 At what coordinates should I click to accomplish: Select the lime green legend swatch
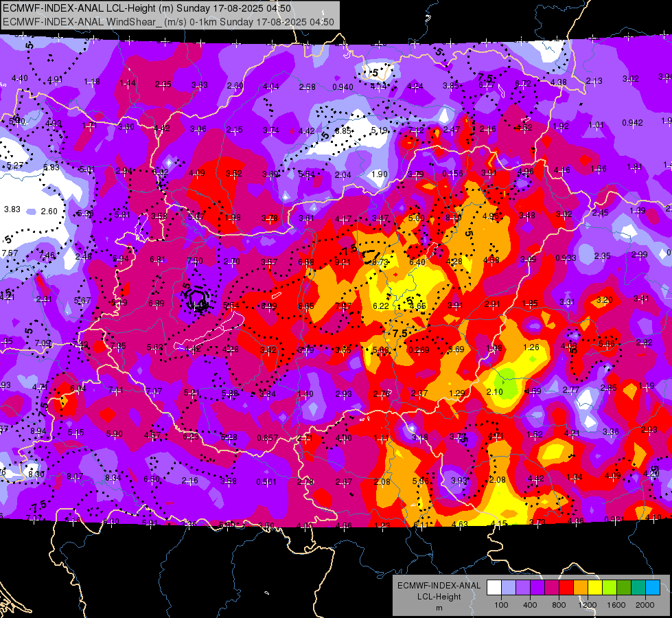(610, 588)
